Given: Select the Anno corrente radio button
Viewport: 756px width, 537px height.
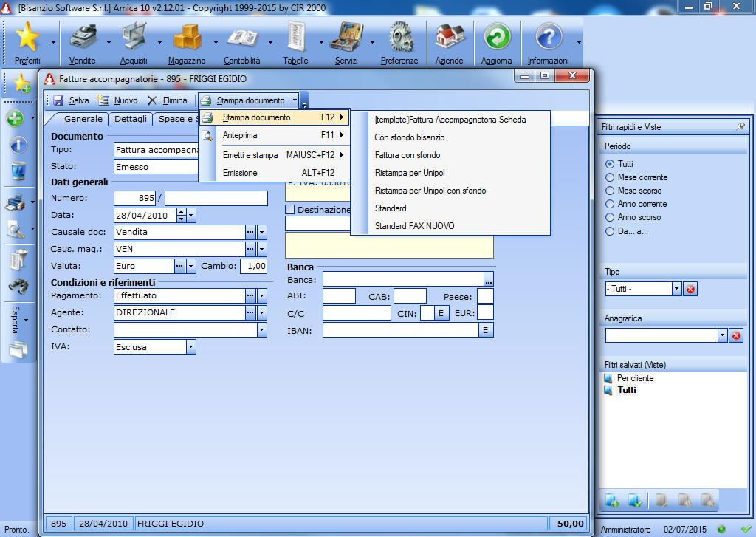Looking at the screenshot, I should pos(610,204).
